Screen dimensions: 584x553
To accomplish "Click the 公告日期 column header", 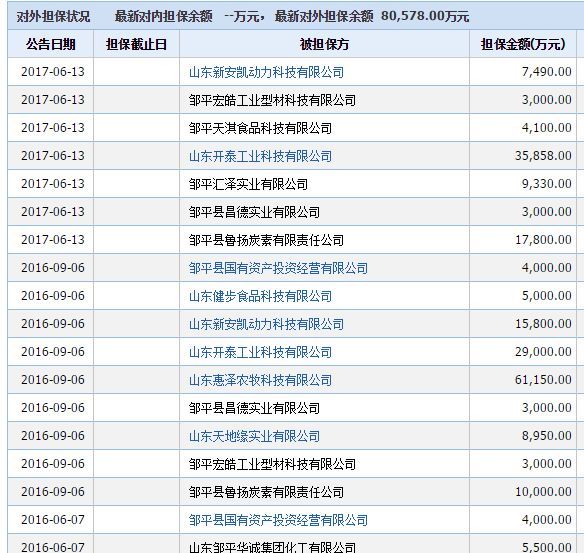I will 51,44.
